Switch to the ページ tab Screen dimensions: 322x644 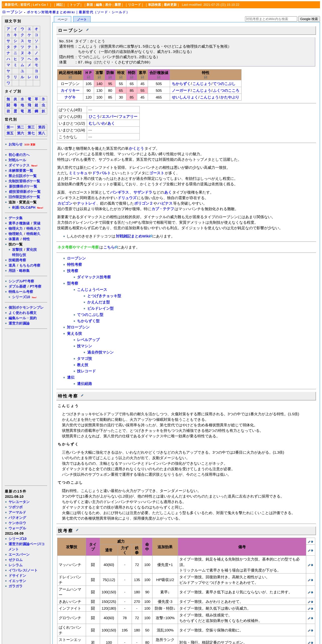coord(62,19)
